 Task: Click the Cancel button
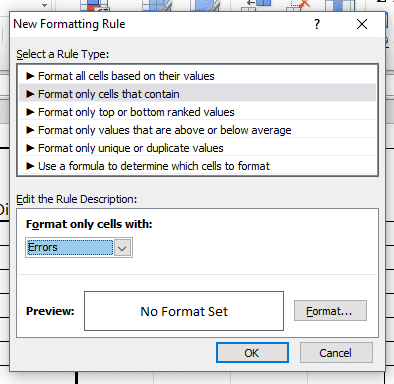coord(336,353)
